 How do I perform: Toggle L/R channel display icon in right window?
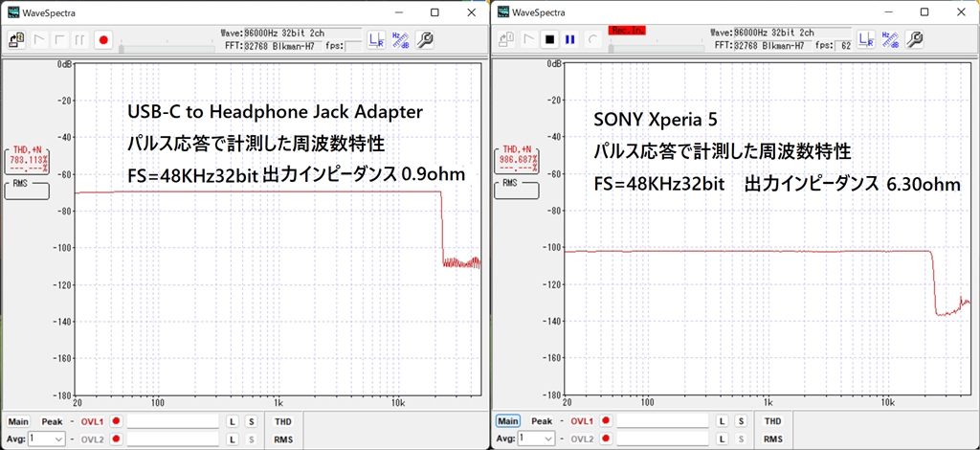tap(865, 40)
